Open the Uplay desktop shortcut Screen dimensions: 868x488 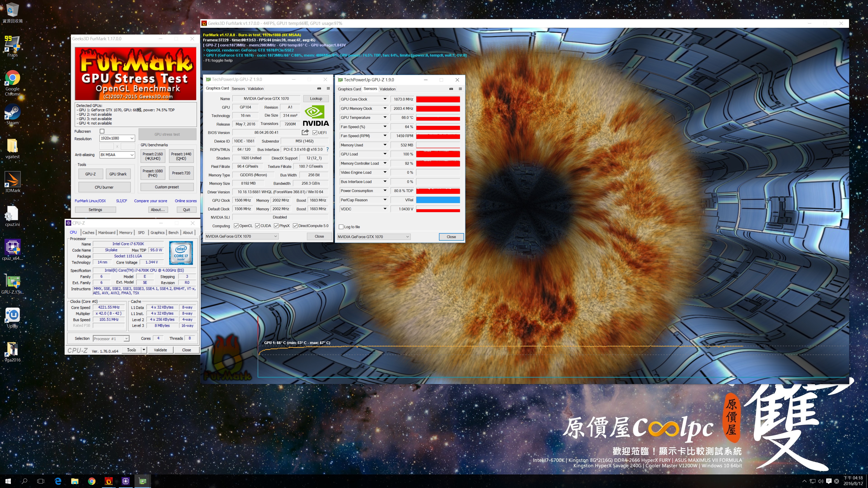[12, 318]
